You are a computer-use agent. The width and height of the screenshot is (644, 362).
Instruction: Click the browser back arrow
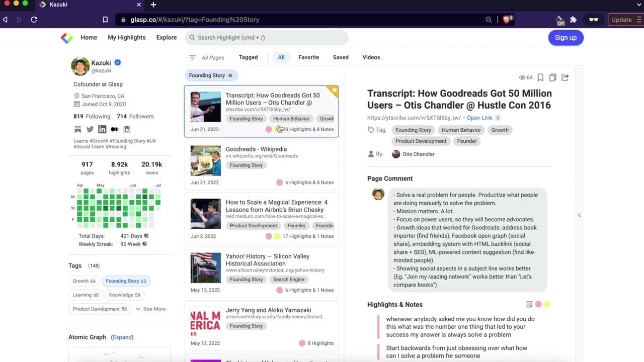5,20
